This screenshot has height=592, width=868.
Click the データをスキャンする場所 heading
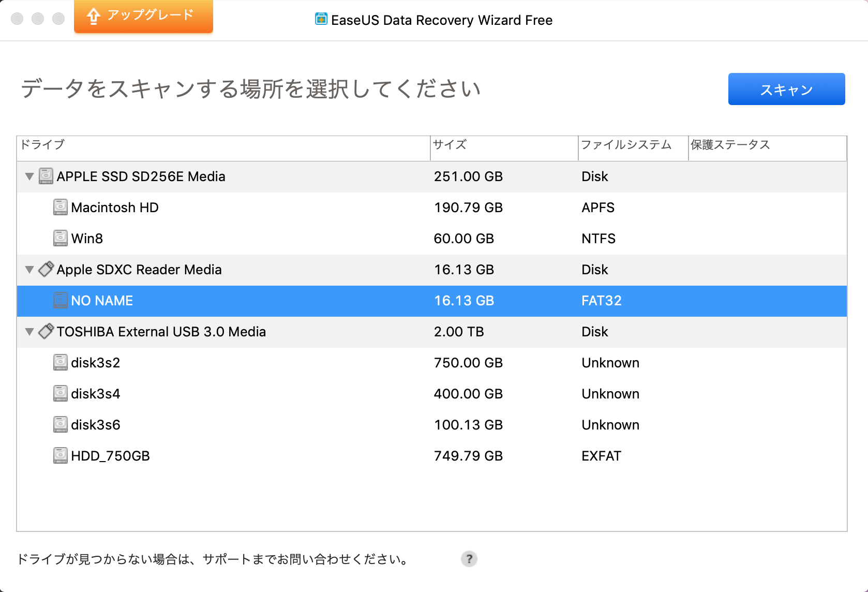point(251,89)
